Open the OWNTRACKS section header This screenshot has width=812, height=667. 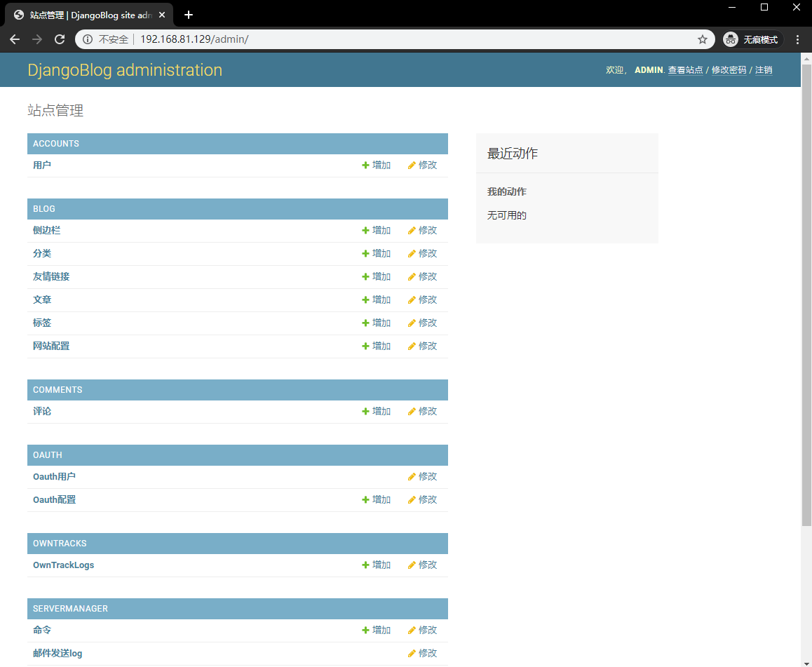click(60, 544)
